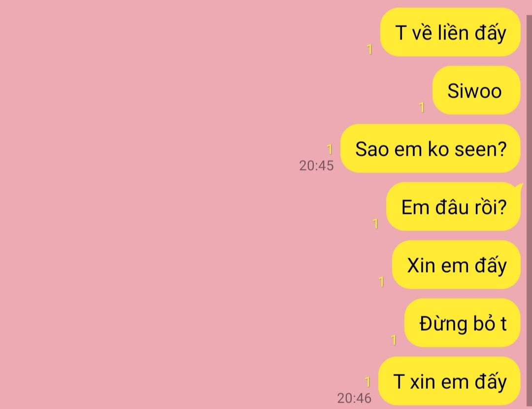Click unread count beside 'T về liền đấy'
Viewport: 532px width, 409px height.
tap(369, 50)
